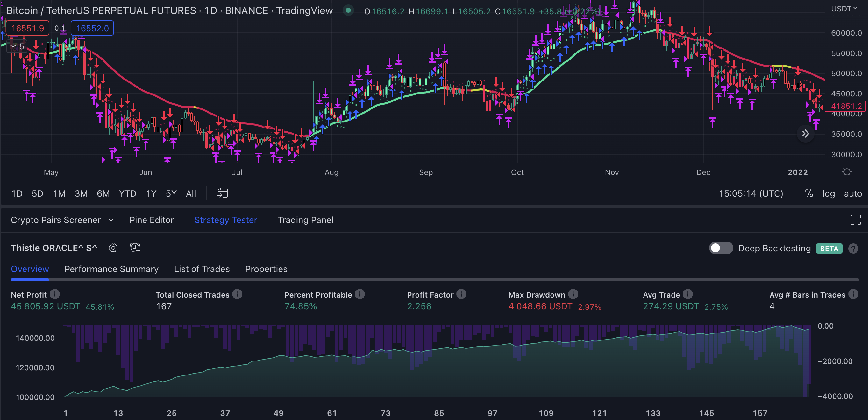The width and height of the screenshot is (868, 420).
Task: Click Total Closed Trades value 167
Action: (164, 306)
